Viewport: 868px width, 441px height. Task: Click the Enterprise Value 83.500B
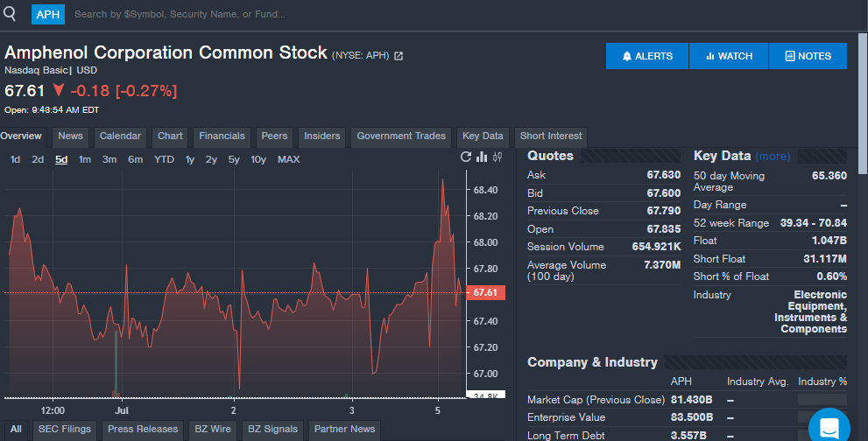[691, 417]
